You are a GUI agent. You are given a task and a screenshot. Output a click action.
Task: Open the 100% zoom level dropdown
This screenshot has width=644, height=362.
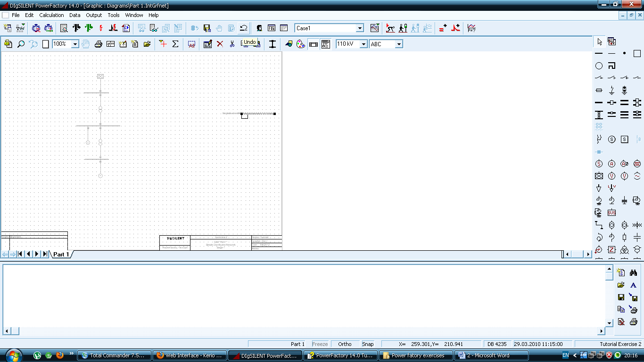point(75,44)
